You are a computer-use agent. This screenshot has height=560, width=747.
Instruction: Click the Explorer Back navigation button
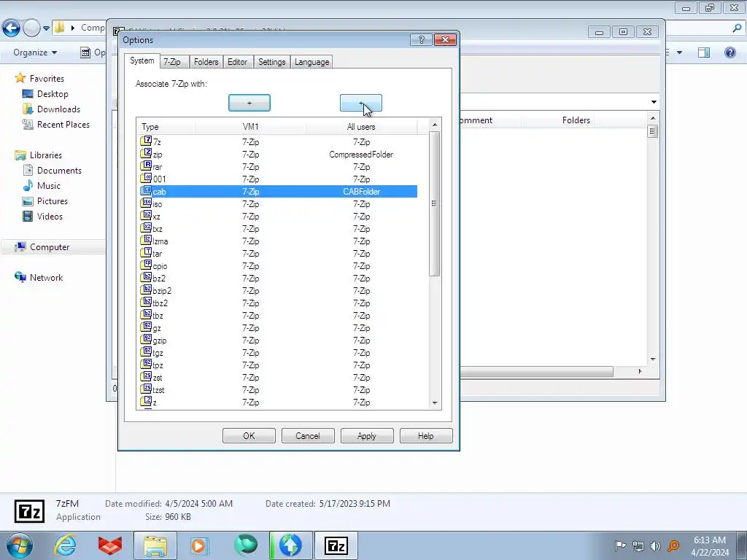(12, 28)
